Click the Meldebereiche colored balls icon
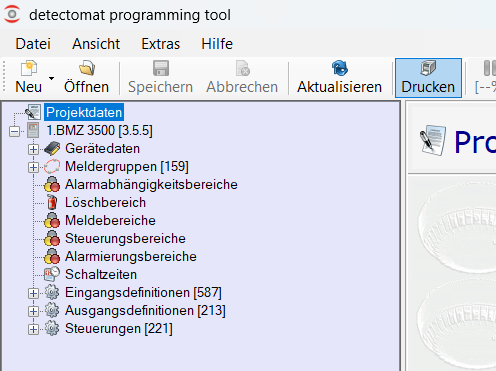 pos(52,220)
